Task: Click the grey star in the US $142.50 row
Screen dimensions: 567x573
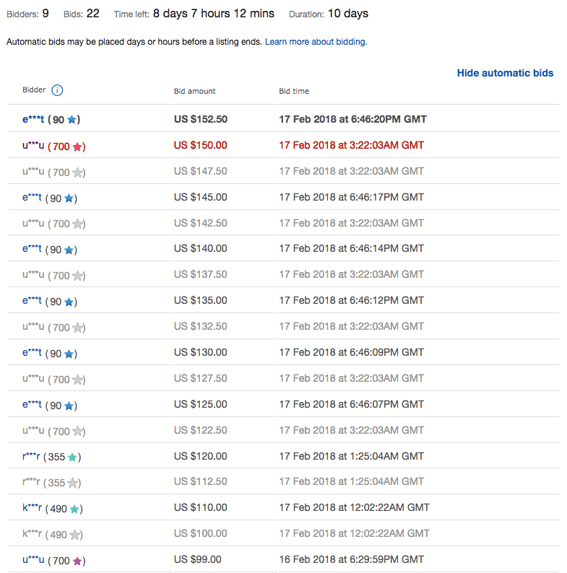Action: pos(77,224)
